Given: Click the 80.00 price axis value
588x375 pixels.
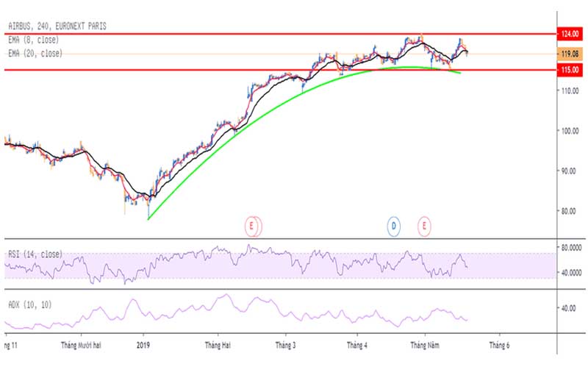Looking at the screenshot, I should pyautogui.click(x=568, y=211).
